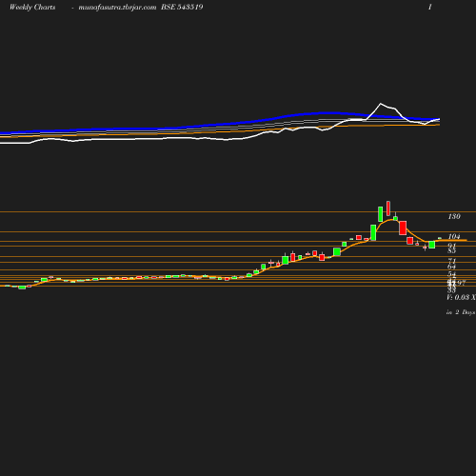Click the munafasutra.tbrjar.com site label
476x476 pixels.
click(117, 7)
